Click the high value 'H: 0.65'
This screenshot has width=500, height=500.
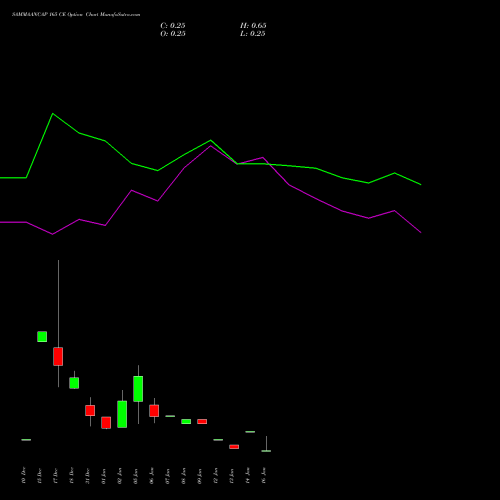pos(253,26)
